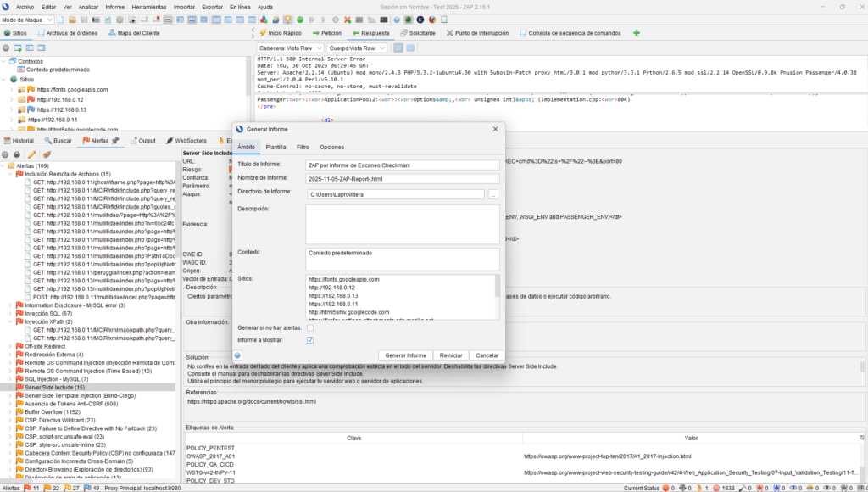Expand the 'Inyección SQL (67)' alert node
This screenshot has width=868, height=492.
10,313
